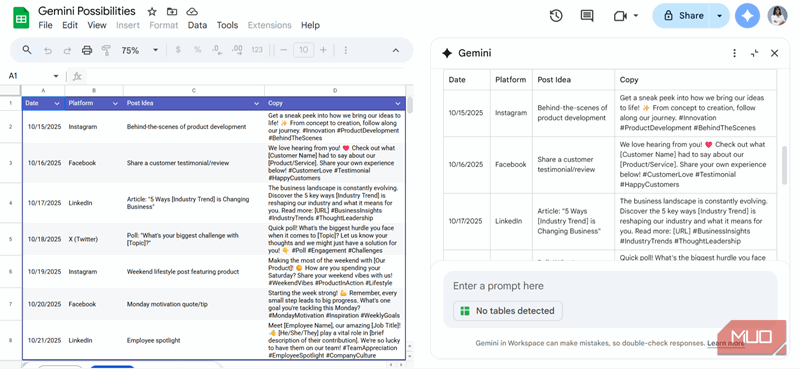Open the Date column filter dropdown
The image size is (800, 369).
(x=57, y=103)
